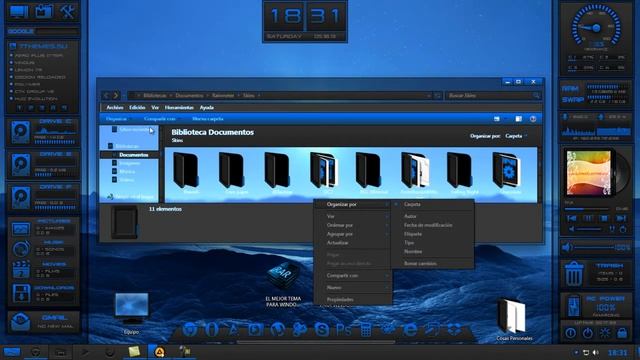Open the Downloads widget icon
The image size is (640, 360).
(20, 293)
